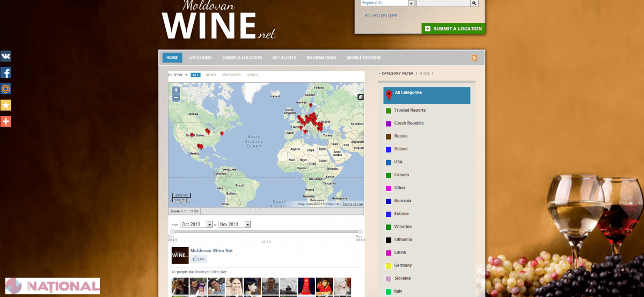Zoom out on the map
Viewport: 644px width, 297px height.
tap(176, 98)
